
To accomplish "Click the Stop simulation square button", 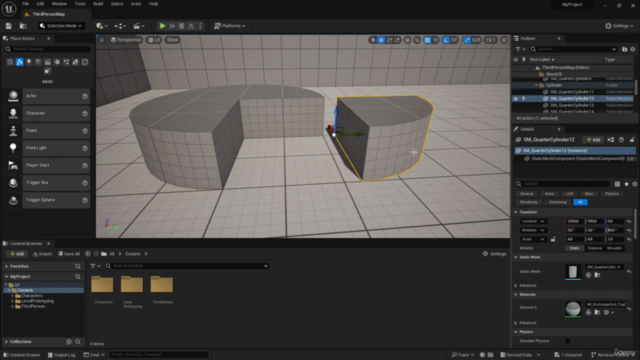I will [182, 26].
